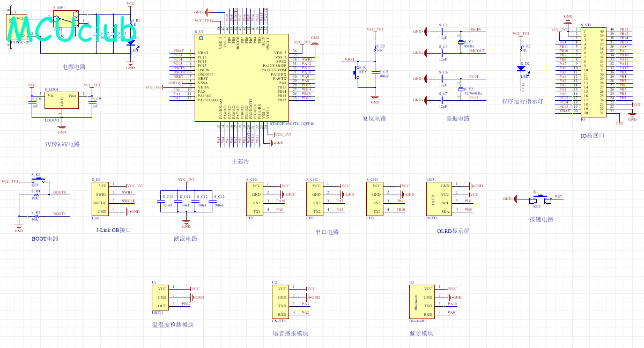Viewport: 644px width, 348px height.
Task: Select the S_R4 10K resistor on BOOT0
Action: click(x=36, y=195)
